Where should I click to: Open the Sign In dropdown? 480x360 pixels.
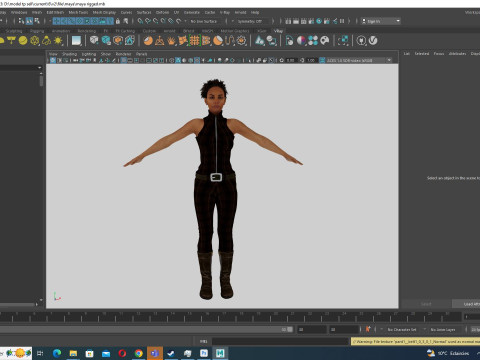point(381,21)
